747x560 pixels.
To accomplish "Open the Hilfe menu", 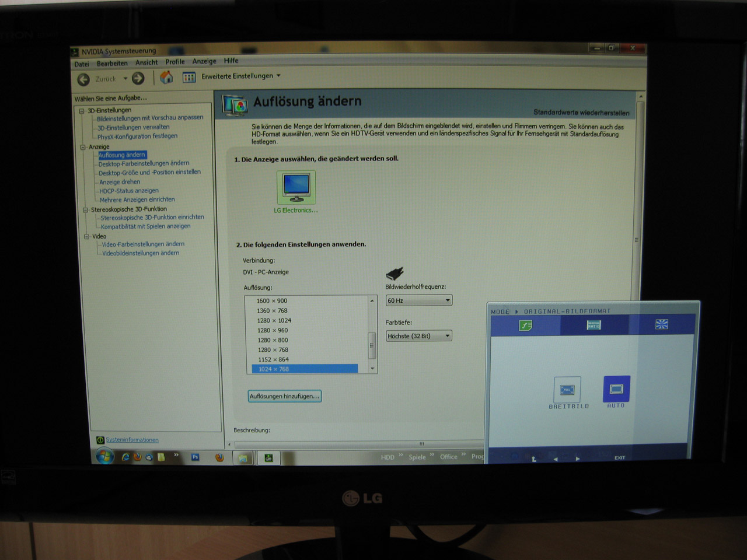I will (231, 61).
